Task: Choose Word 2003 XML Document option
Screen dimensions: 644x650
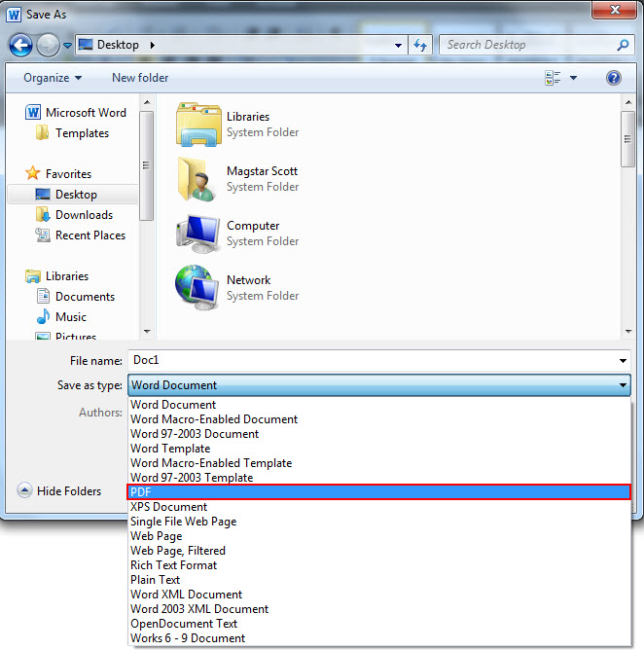Action: click(379, 609)
